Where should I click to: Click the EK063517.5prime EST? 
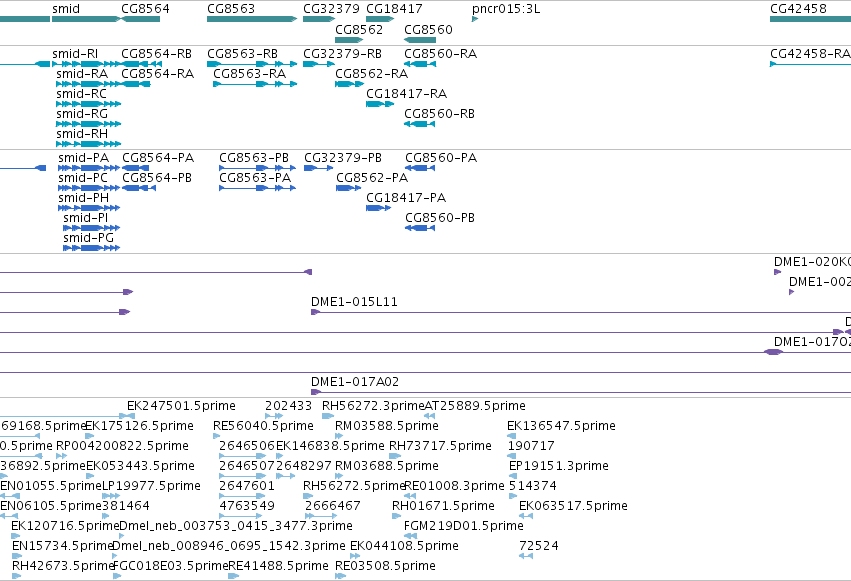tap(573, 506)
